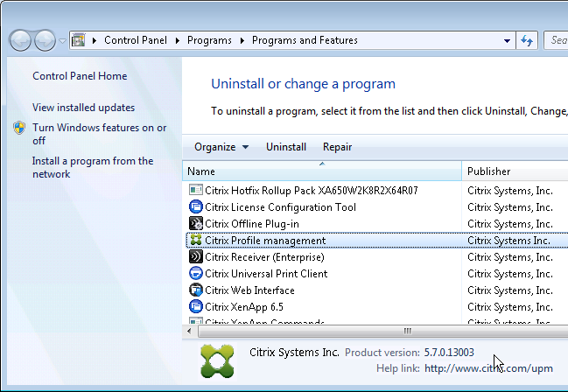The image size is (568, 392).
Task: Open the address bar history dropdown
Action: (x=507, y=40)
